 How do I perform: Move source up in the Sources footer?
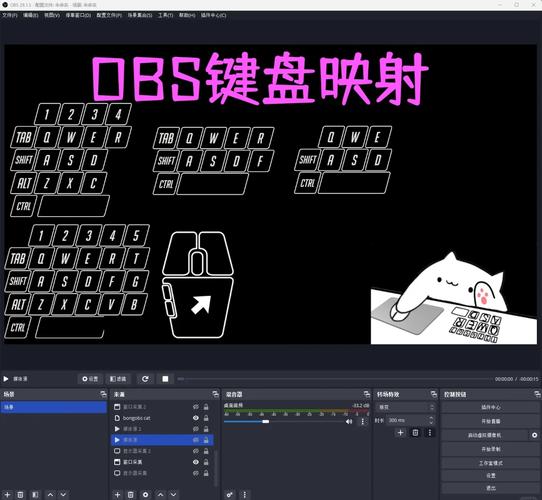160,495
